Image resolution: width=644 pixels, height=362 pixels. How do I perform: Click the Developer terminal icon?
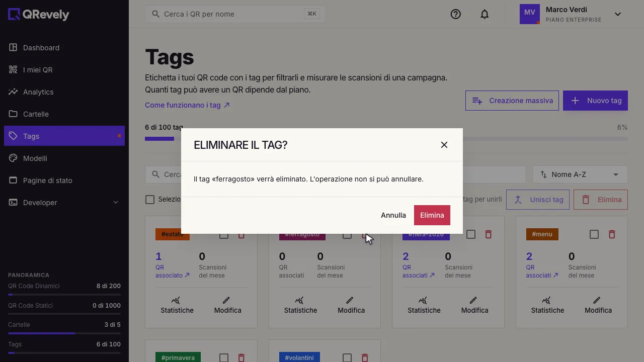coord(13,203)
